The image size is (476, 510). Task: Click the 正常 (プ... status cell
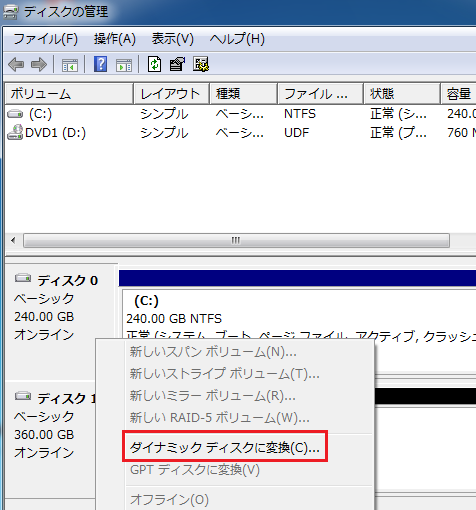tap(398, 133)
